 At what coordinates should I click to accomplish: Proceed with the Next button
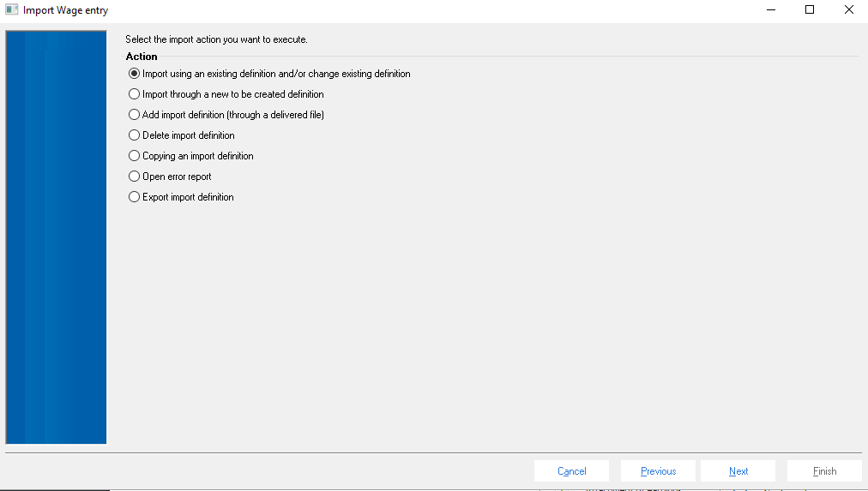[x=738, y=471]
